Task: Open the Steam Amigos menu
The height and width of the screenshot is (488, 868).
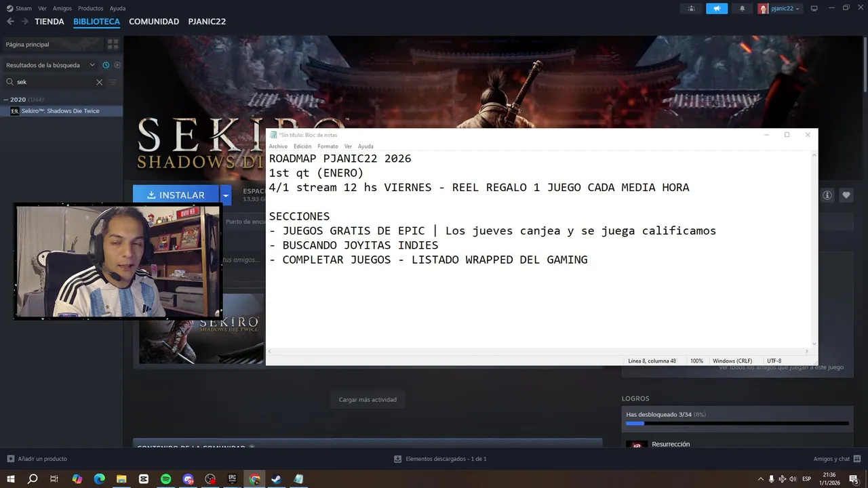Action: coord(62,8)
